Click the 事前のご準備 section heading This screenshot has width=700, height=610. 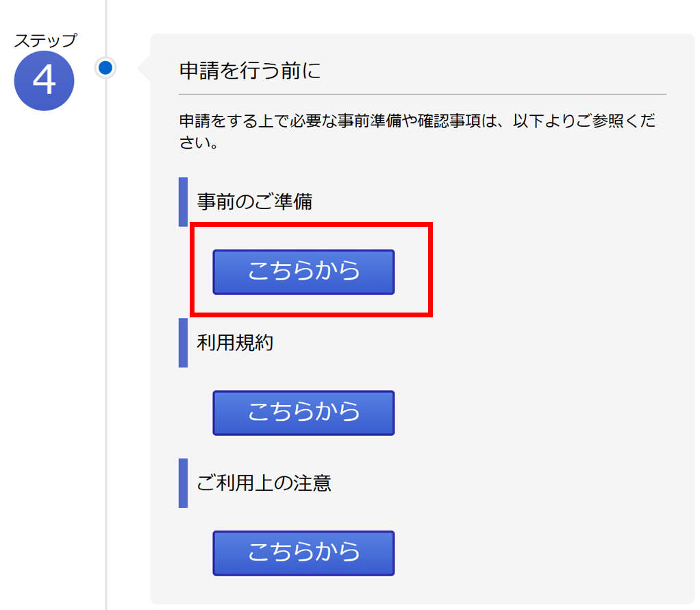[254, 202]
